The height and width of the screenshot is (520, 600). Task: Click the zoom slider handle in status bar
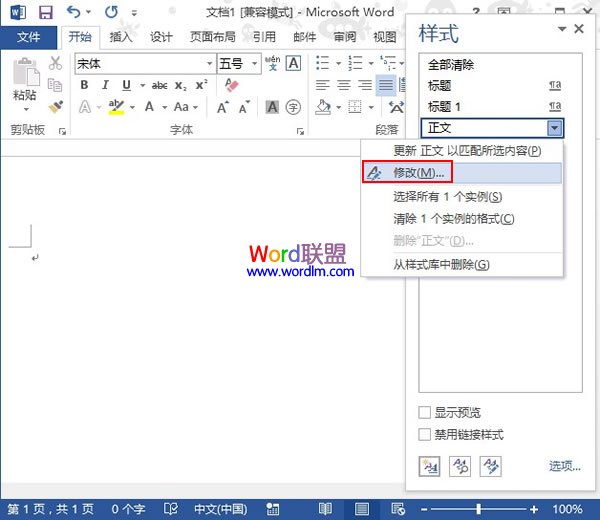click(x=478, y=508)
